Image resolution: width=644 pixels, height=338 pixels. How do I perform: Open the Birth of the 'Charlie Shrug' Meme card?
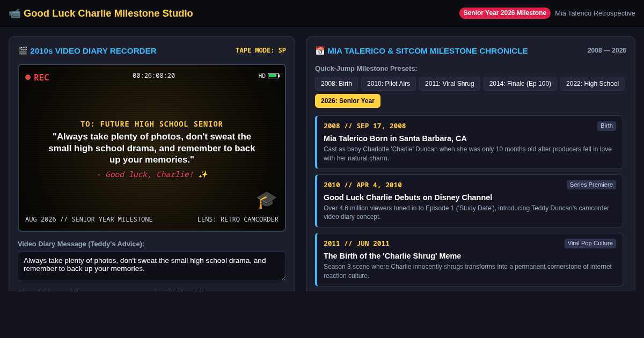tap(469, 260)
